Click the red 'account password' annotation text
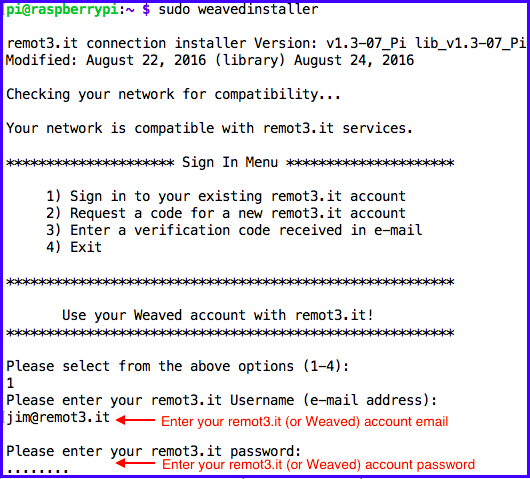 (318, 464)
